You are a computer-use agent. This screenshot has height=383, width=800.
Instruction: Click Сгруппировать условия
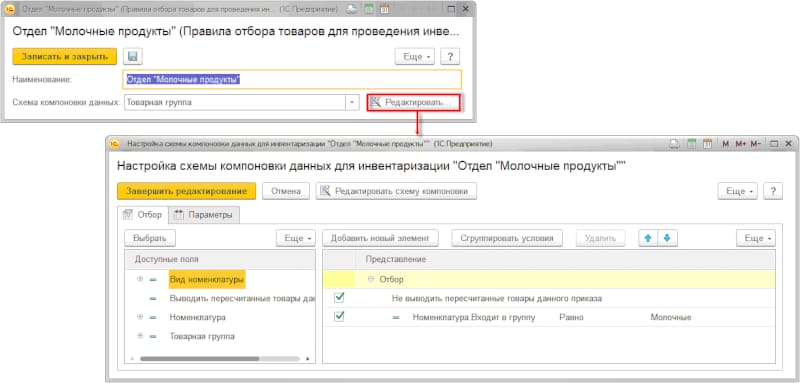(507, 238)
